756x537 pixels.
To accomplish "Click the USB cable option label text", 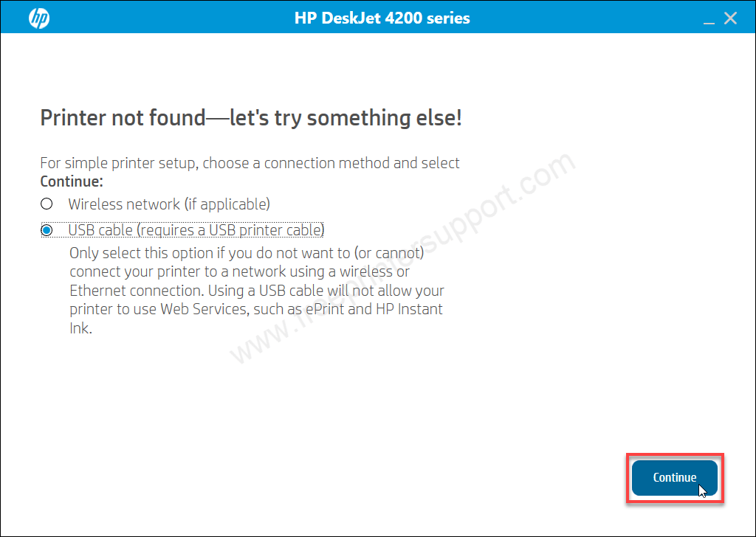I will click(196, 230).
